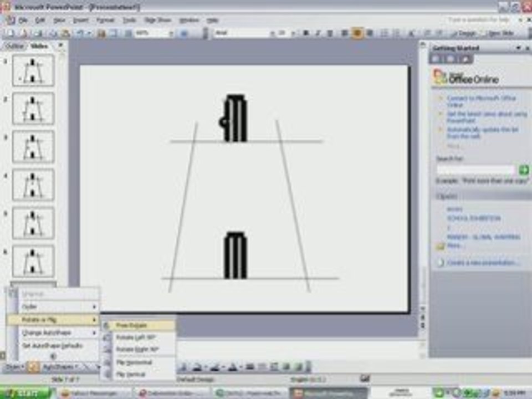This screenshot has width=532, height=399.
Task: Click the Line Style icon
Action: pos(250,366)
